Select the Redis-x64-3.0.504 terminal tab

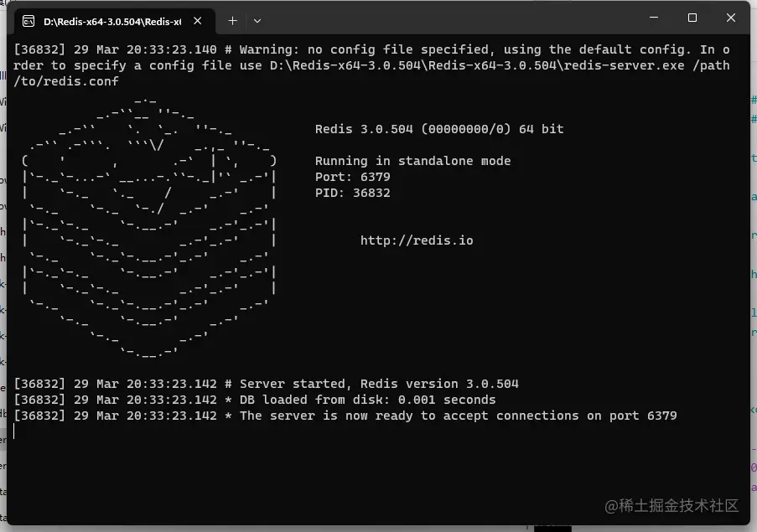point(114,21)
